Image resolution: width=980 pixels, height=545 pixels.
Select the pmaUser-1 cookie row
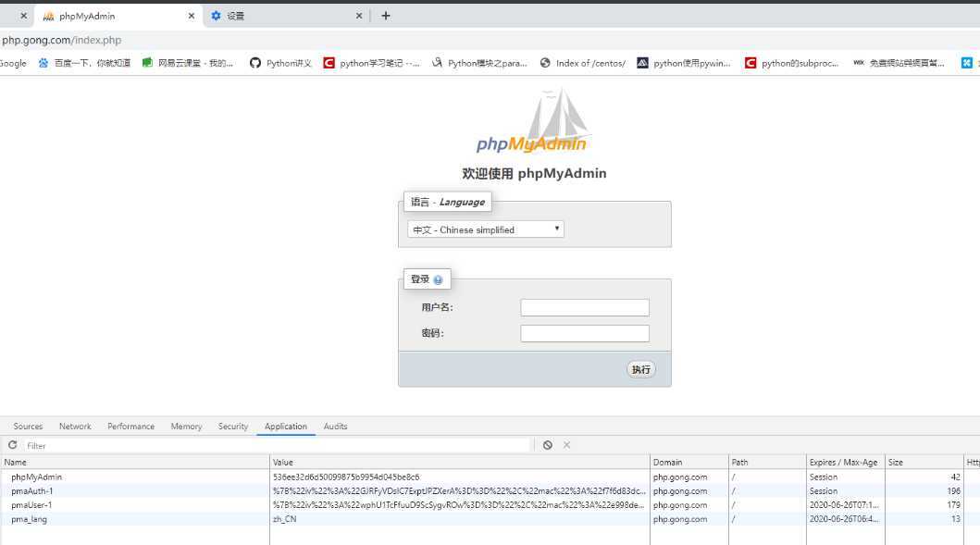pos(490,505)
